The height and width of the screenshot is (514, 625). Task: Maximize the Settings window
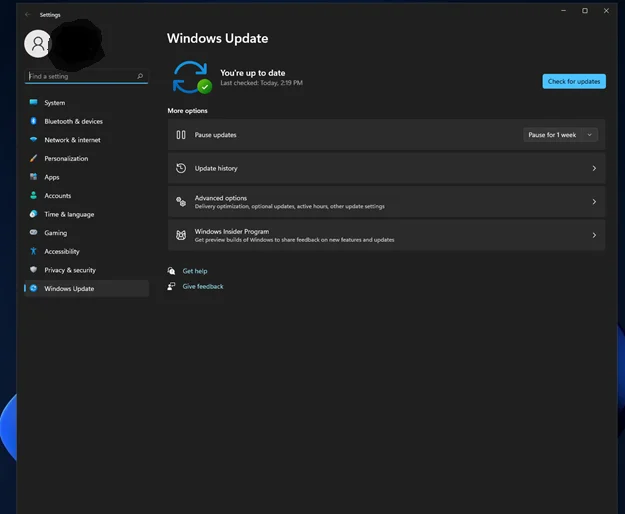(585, 11)
